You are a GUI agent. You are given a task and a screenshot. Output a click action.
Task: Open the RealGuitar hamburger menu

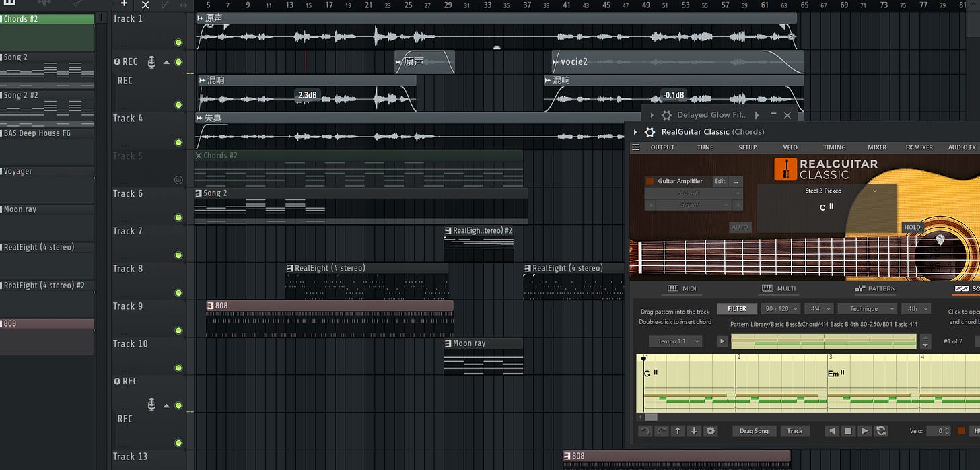[635, 147]
